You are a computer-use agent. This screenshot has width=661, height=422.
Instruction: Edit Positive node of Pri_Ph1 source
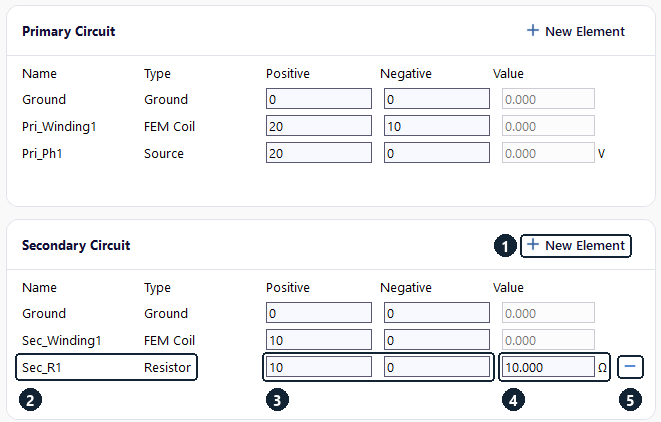click(x=319, y=153)
